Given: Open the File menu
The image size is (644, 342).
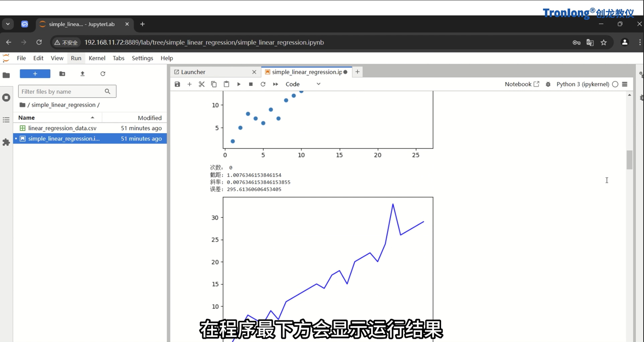Looking at the screenshot, I should [22, 58].
